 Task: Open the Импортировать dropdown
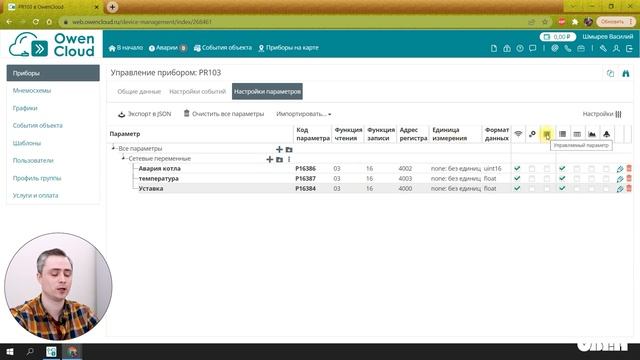[304, 114]
